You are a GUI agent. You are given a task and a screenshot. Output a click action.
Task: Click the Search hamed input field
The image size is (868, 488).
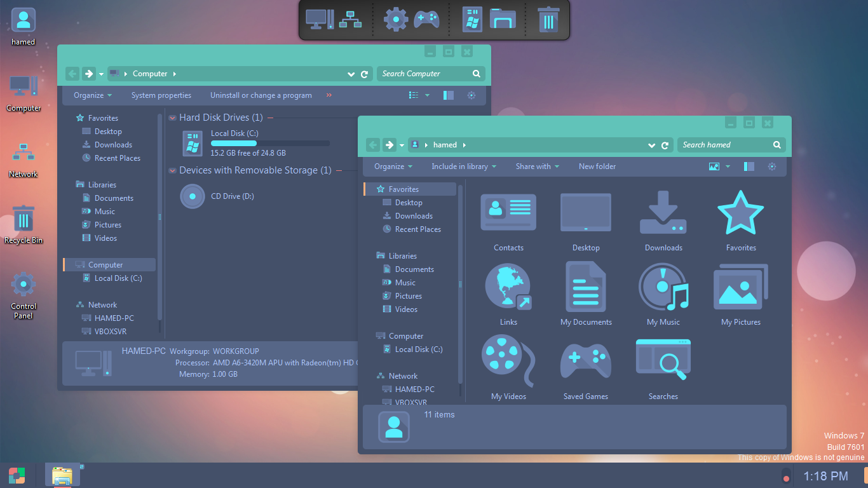point(724,145)
